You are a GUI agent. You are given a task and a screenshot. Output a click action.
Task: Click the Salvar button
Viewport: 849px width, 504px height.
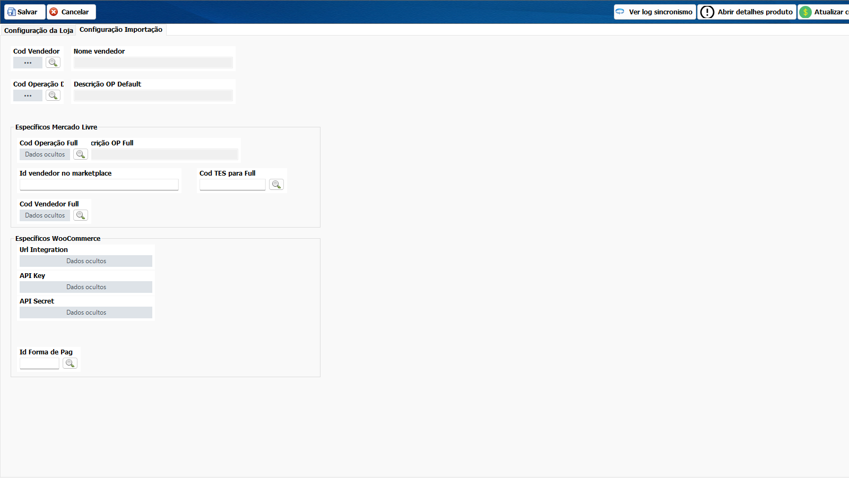(x=24, y=12)
